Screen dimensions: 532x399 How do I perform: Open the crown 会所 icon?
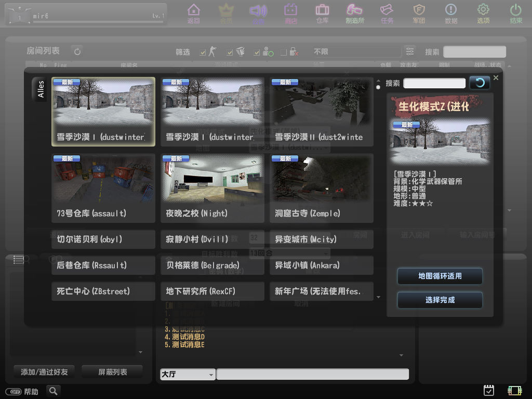tap(226, 14)
